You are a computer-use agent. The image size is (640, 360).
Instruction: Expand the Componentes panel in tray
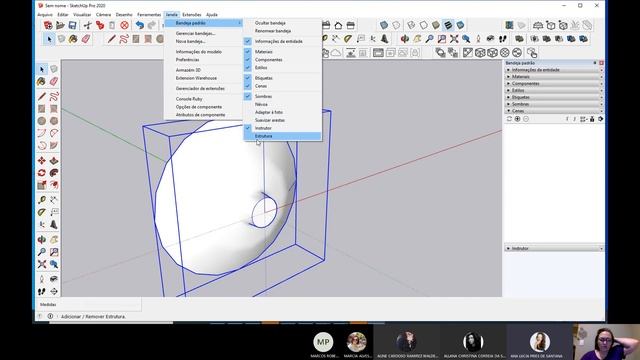[554, 84]
